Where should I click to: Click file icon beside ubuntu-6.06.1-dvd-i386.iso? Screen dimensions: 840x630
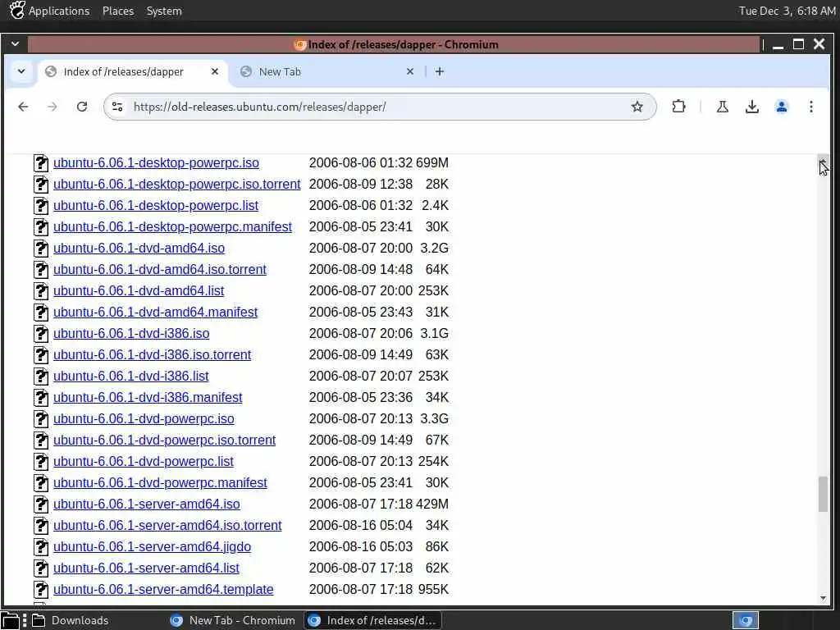pyautogui.click(x=41, y=334)
